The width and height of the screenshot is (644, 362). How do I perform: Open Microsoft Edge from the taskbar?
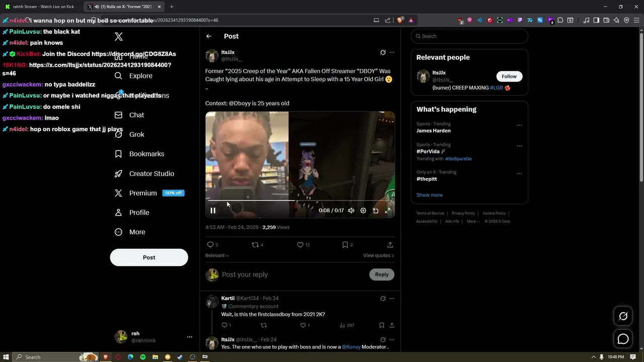pyautogui.click(x=130, y=357)
